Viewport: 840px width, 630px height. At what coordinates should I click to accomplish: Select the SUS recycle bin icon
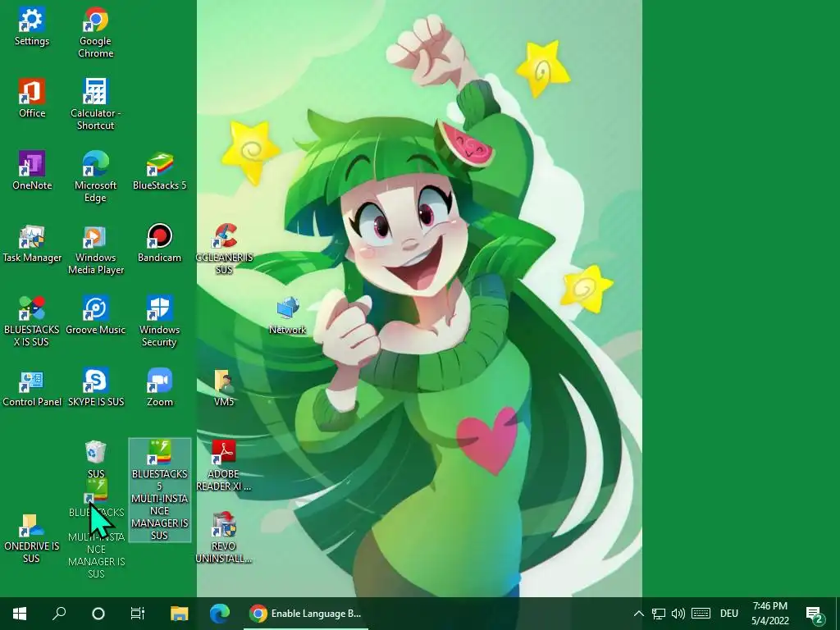[x=95, y=459]
